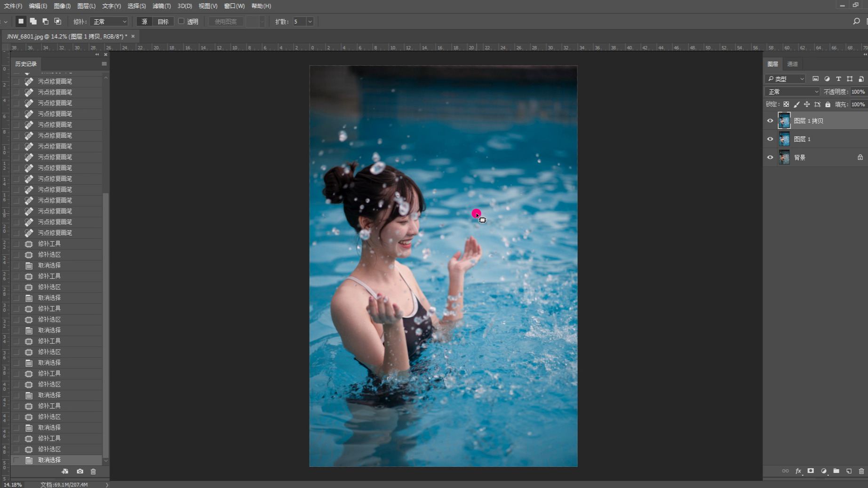Image resolution: width=868 pixels, height=488 pixels.
Task: Lock image pixels brush icon
Action: pos(796,104)
